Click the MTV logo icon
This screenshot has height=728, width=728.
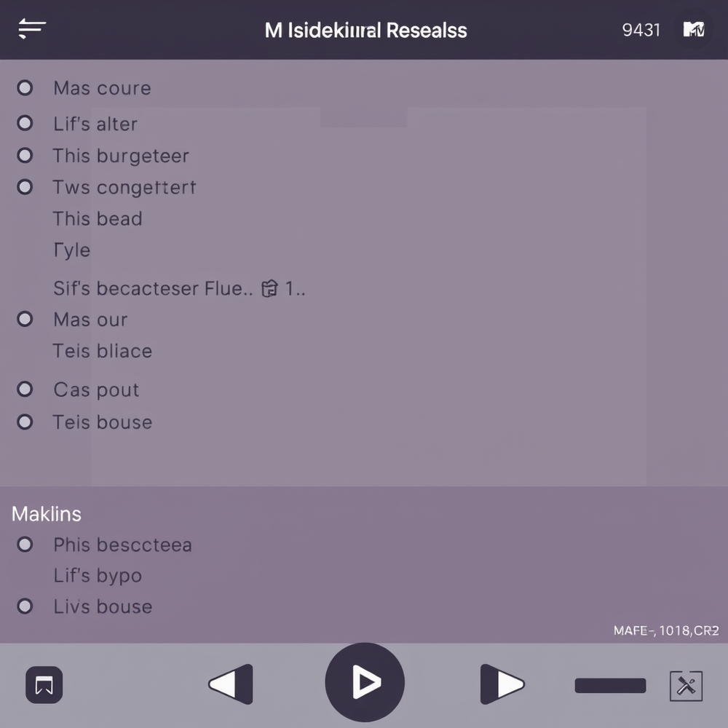coord(693,30)
